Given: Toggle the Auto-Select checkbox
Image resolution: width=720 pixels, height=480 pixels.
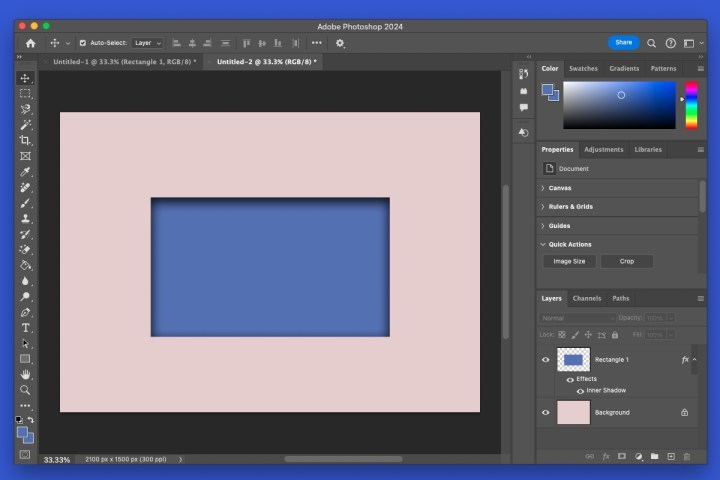Looking at the screenshot, I should tap(81, 43).
